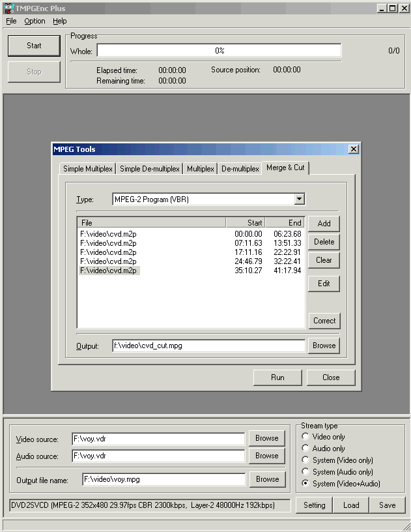
Task: Click the Start column header
Action: (246, 222)
